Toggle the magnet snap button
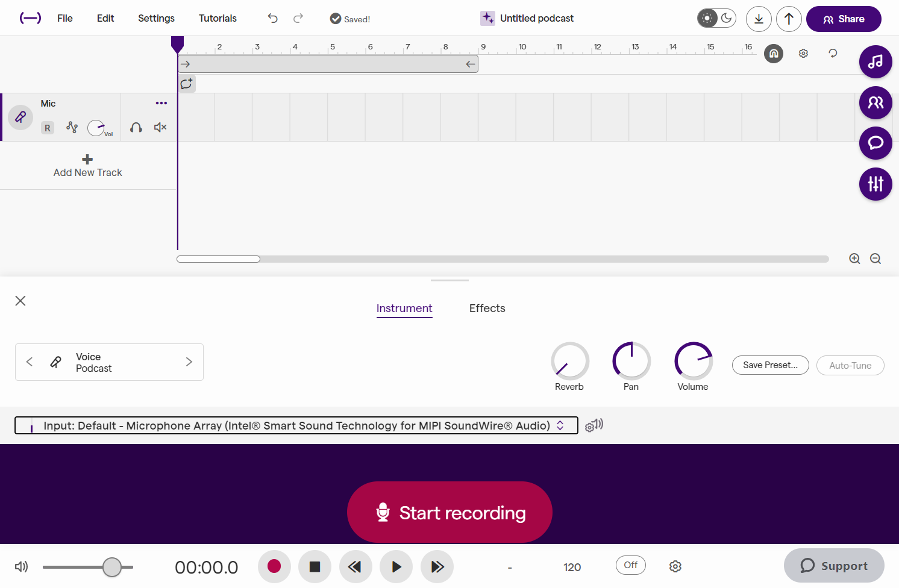 774,54
